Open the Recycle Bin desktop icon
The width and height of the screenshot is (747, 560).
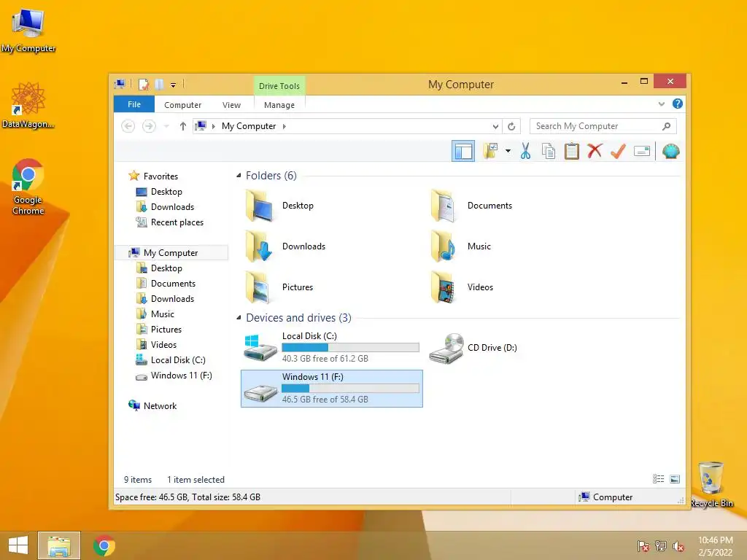pyautogui.click(x=711, y=484)
